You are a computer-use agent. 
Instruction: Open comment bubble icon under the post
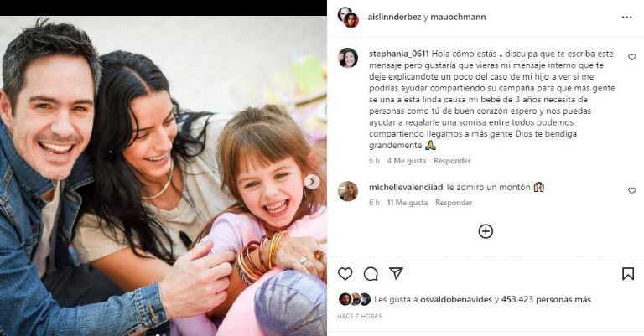pyautogui.click(x=371, y=274)
